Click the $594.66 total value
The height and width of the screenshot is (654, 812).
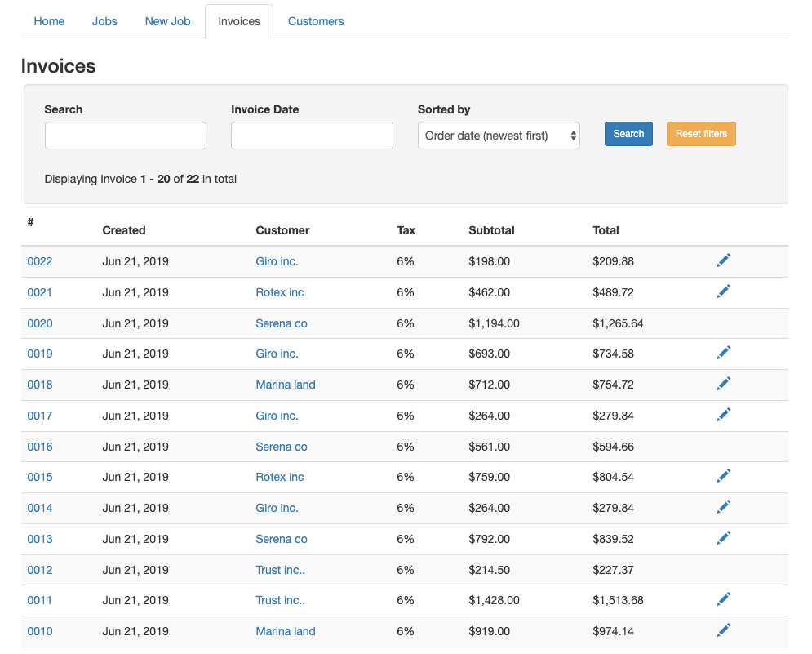click(613, 447)
